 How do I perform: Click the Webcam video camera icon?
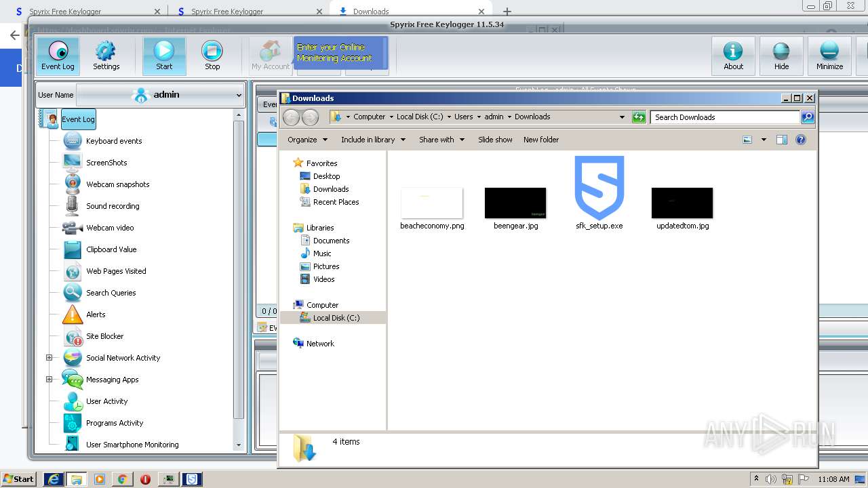point(73,228)
